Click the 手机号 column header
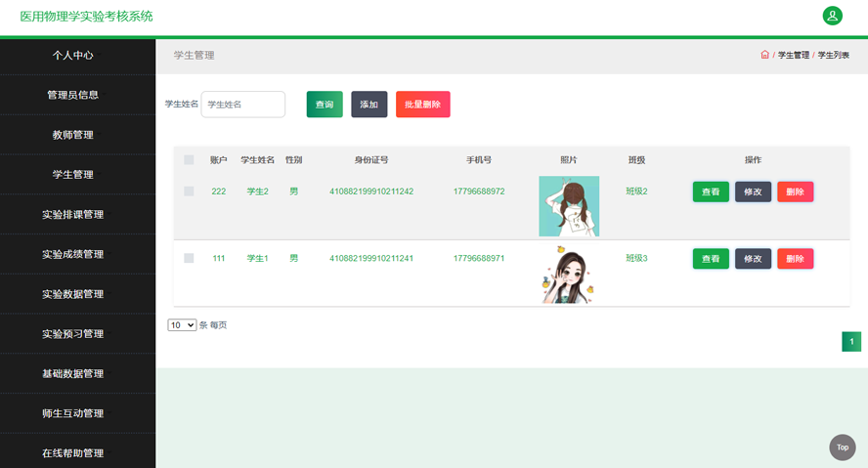This screenshot has height=468, width=868. point(479,160)
